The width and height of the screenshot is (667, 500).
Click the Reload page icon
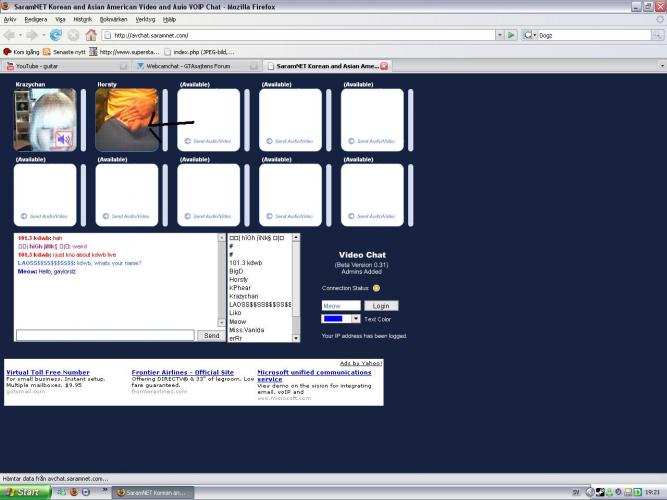tap(56, 35)
